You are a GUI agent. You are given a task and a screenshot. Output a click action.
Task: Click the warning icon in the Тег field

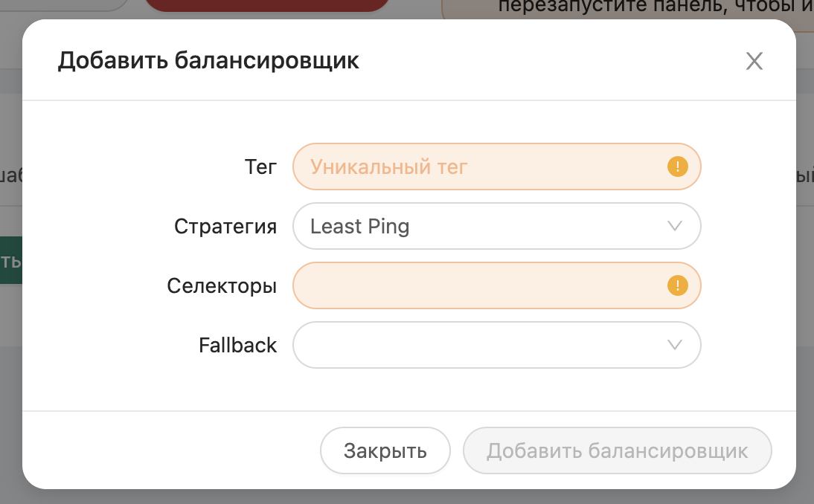(x=678, y=167)
